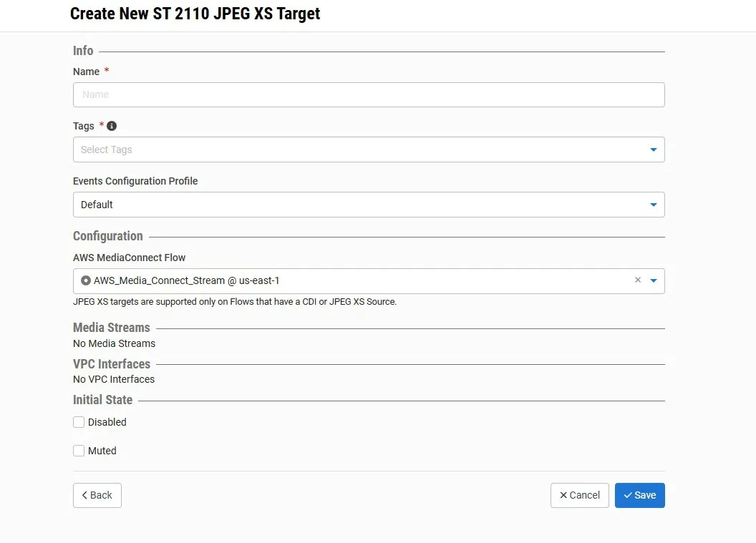Image resolution: width=756 pixels, height=543 pixels.
Task: Click the 'Tags' field label
Action: [84, 126]
